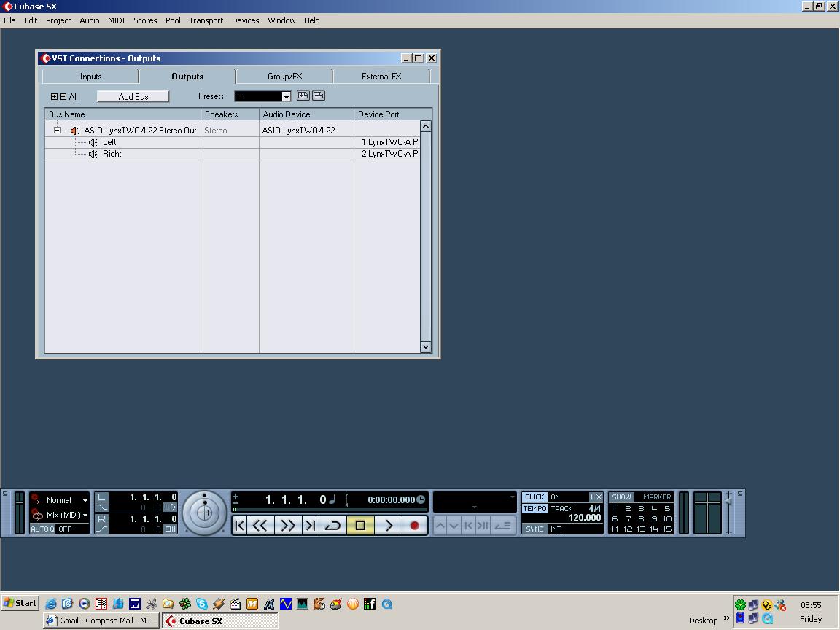Launch Skype from quick launch

(202, 604)
